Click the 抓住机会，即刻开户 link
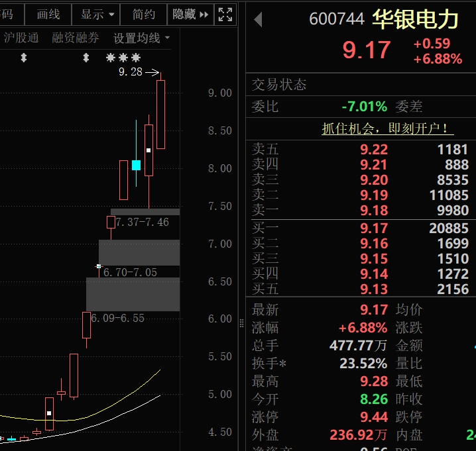 [388, 128]
